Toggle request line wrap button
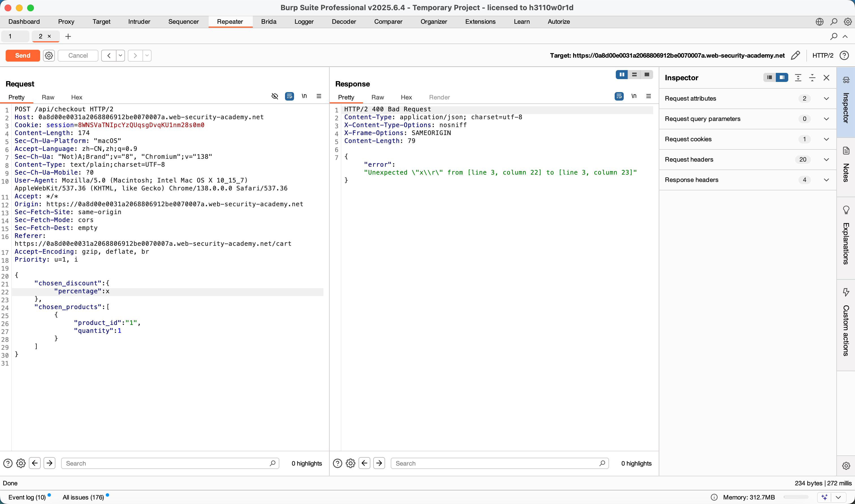The width and height of the screenshot is (855, 504). (x=289, y=96)
